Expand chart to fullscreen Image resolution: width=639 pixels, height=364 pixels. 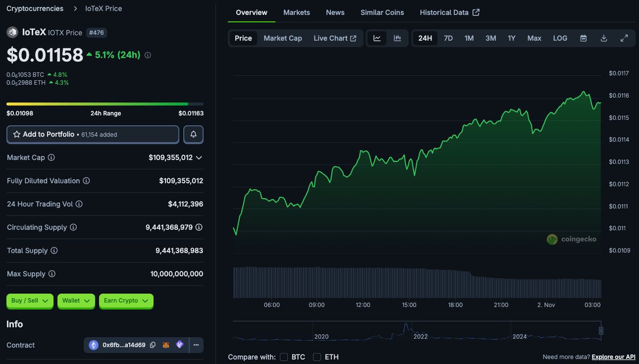(624, 38)
